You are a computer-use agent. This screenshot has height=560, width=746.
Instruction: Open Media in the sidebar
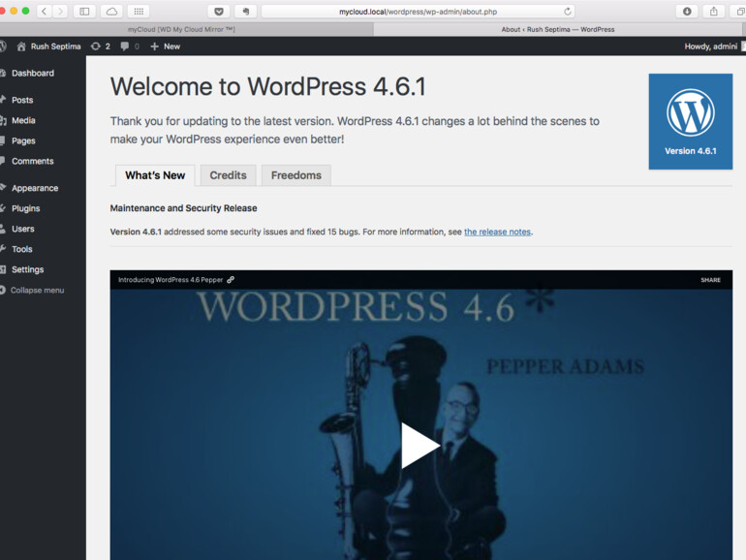pyautogui.click(x=23, y=121)
